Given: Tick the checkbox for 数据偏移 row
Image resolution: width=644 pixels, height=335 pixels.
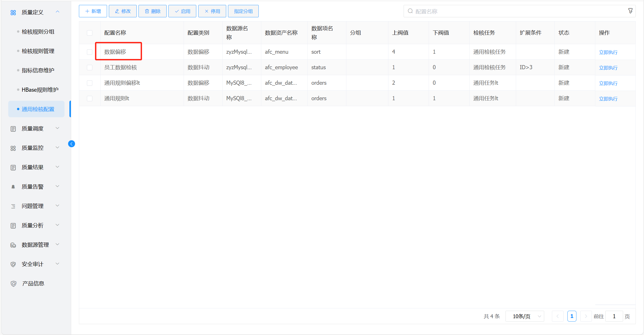Looking at the screenshot, I should (x=89, y=52).
